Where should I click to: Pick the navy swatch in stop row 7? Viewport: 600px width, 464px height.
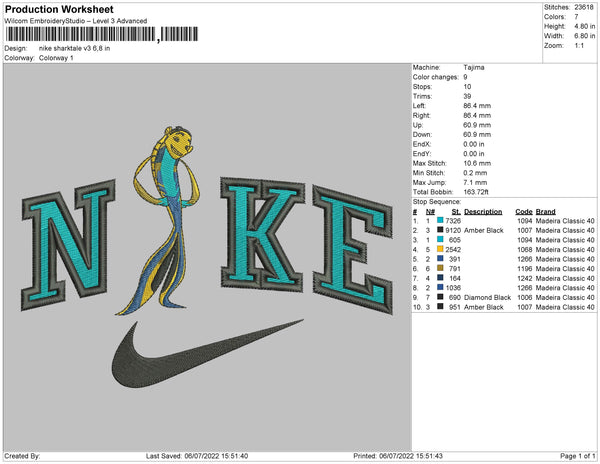click(x=440, y=278)
